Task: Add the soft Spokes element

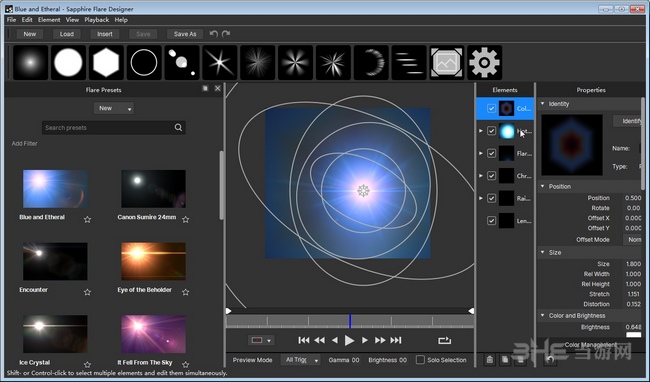Action: [295, 63]
